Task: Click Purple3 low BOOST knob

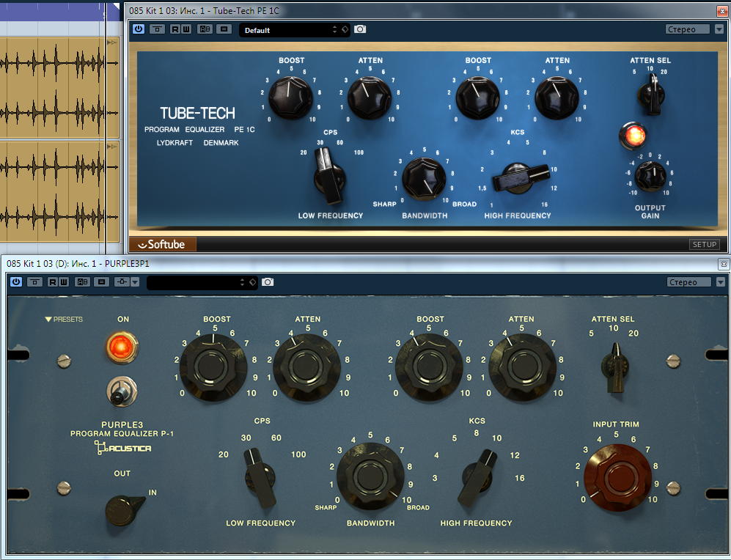Action: click(213, 368)
